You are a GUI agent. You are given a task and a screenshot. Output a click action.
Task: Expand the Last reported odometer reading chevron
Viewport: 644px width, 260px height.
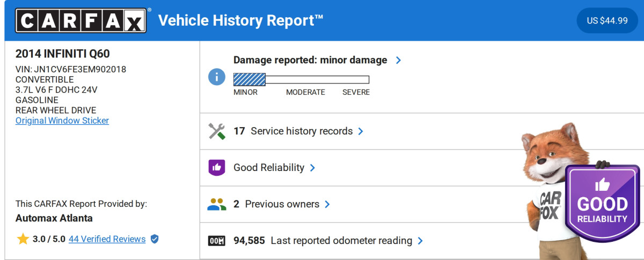point(420,241)
